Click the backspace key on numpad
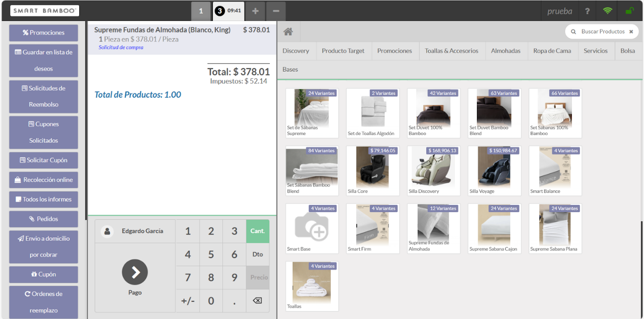This screenshot has height=319, width=644. pyautogui.click(x=257, y=301)
